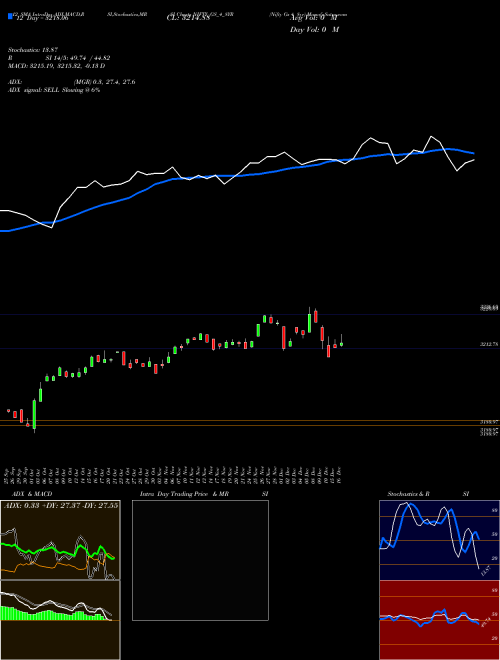
Task: Click the red RSI chart panel
Action: pyautogui.click(x=439, y=620)
